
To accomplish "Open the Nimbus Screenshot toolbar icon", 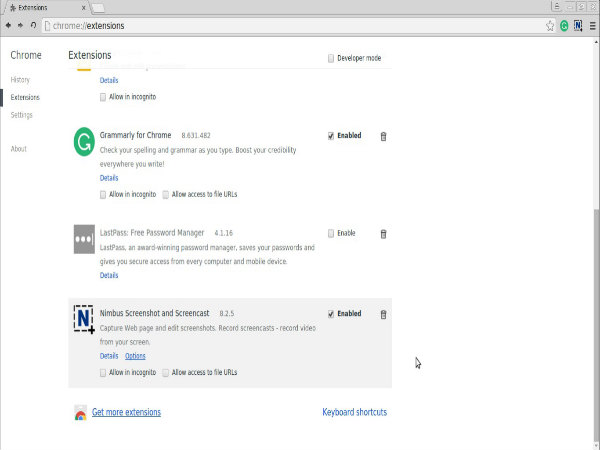I will pyautogui.click(x=578, y=26).
